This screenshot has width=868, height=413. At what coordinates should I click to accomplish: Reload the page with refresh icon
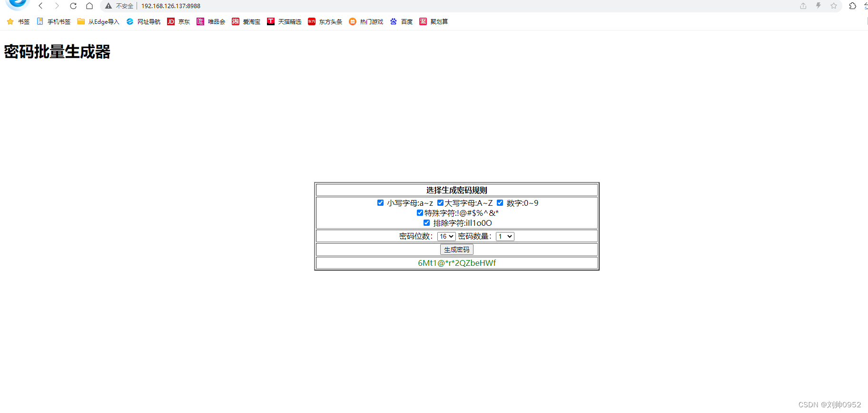[73, 6]
